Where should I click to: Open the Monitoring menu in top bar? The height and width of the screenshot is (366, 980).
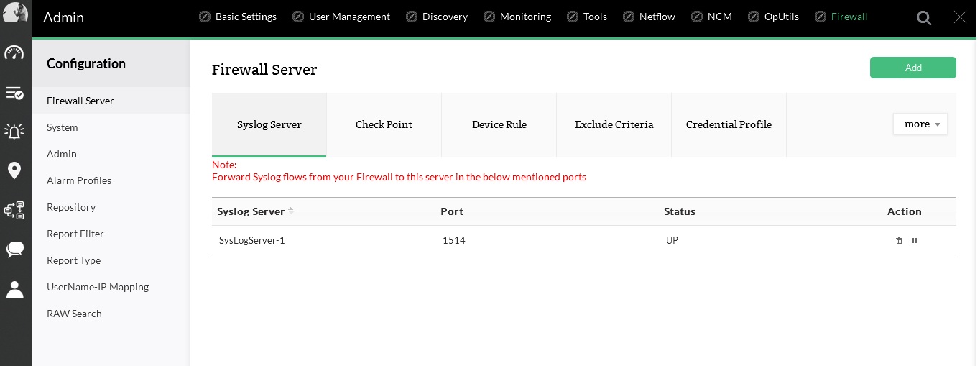tap(517, 17)
